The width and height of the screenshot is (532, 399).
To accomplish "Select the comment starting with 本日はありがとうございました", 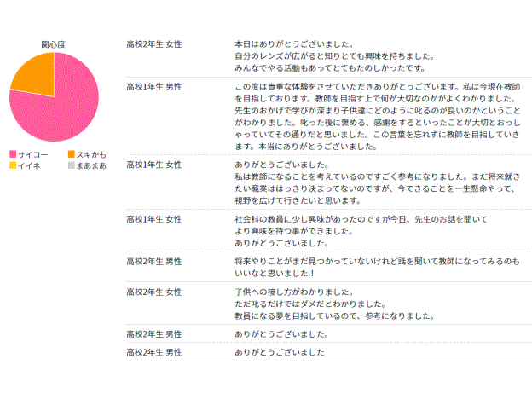I will click(x=328, y=55).
